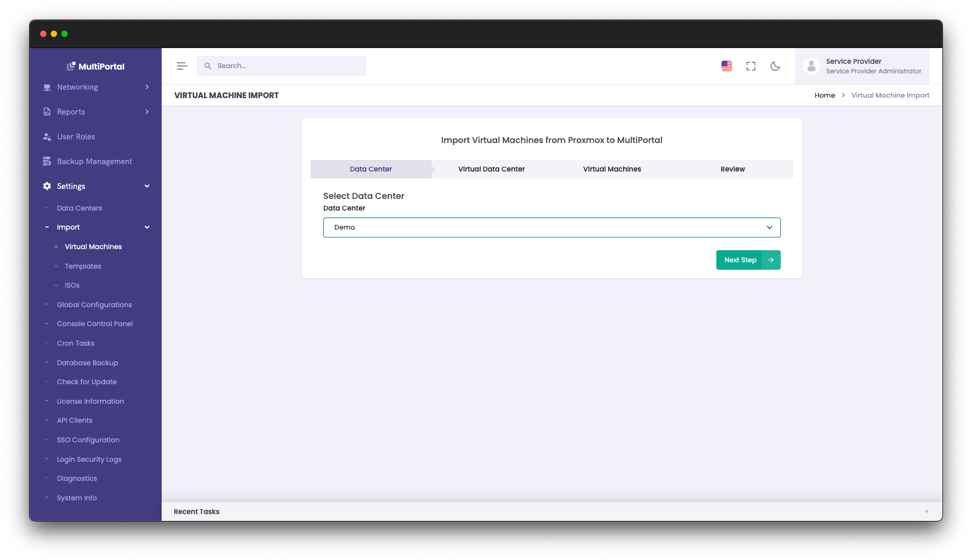The image size is (972, 560).
Task: Expand the Recent Tasks panel
Action: (x=927, y=511)
